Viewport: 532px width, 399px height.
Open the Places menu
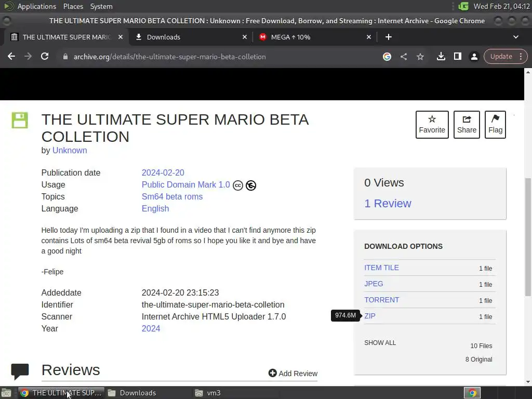coord(73,6)
